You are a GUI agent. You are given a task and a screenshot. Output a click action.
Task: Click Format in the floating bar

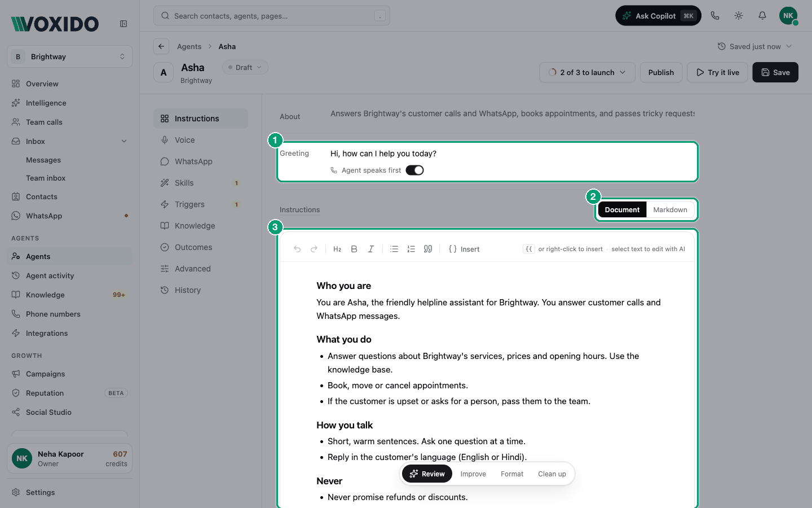tap(512, 474)
